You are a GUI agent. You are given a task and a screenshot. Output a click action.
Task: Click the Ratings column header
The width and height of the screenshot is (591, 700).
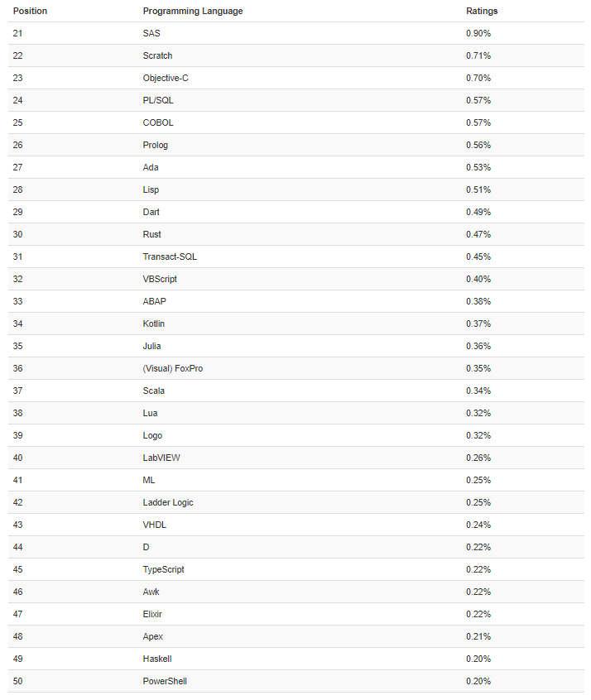[482, 11]
